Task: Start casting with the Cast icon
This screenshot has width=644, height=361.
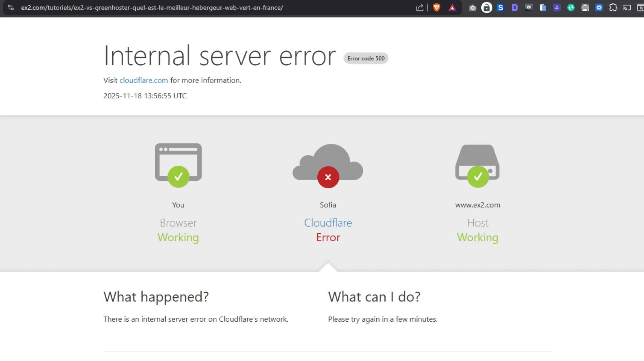Action: 626,8
